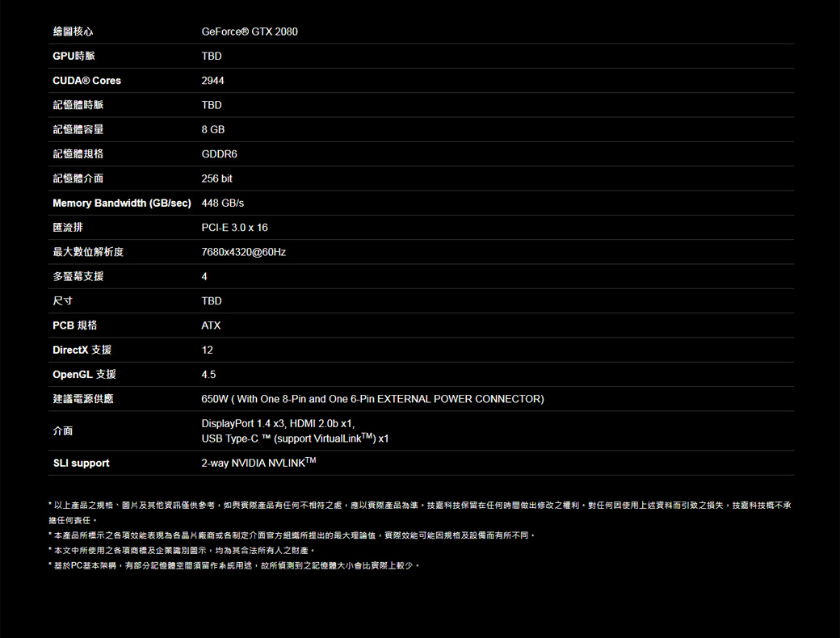Click the 650W power supply recommendation text
This screenshot has height=638, width=840.
coord(372,399)
